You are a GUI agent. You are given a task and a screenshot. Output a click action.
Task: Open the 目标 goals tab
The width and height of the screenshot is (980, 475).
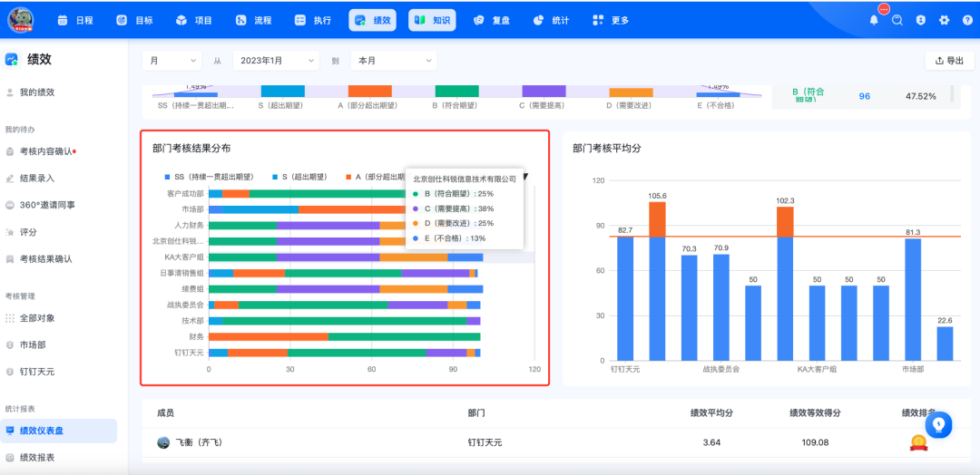pyautogui.click(x=134, y=20)
